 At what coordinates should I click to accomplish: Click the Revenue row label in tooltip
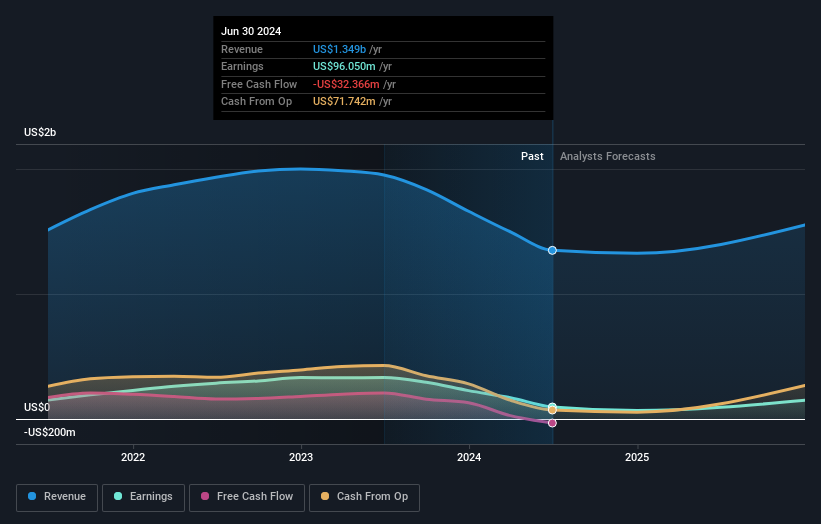coord(242,49)
